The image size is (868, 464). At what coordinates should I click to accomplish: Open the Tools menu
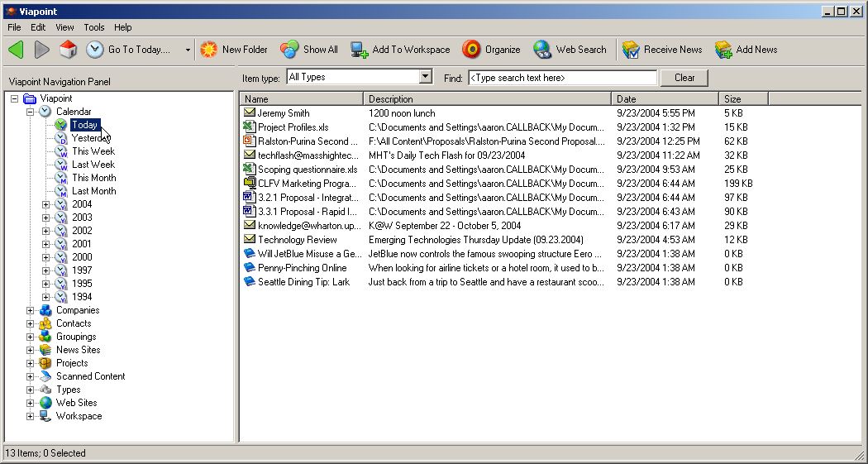(x=94, y=27)
